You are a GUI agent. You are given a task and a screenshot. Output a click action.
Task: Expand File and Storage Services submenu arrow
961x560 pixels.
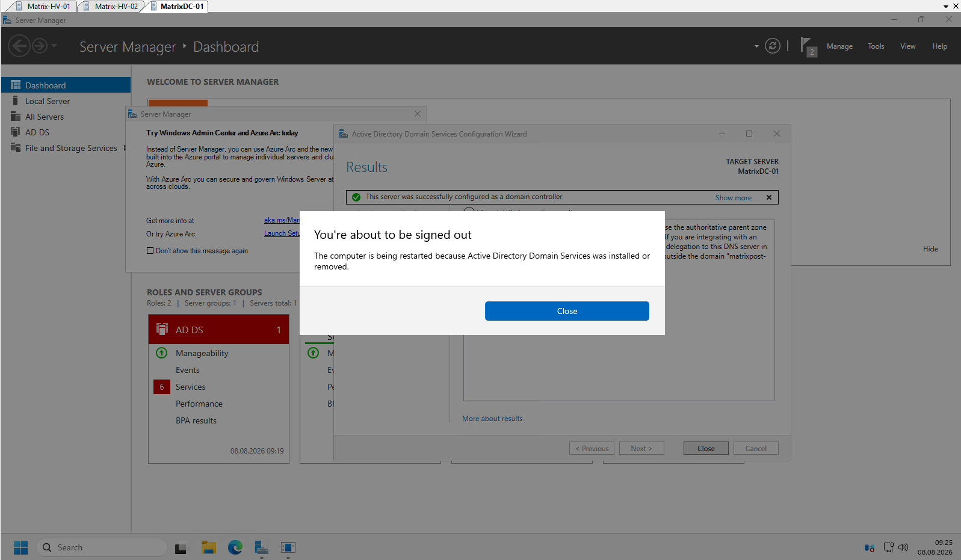pyautogui.click(x=125, y=148)
